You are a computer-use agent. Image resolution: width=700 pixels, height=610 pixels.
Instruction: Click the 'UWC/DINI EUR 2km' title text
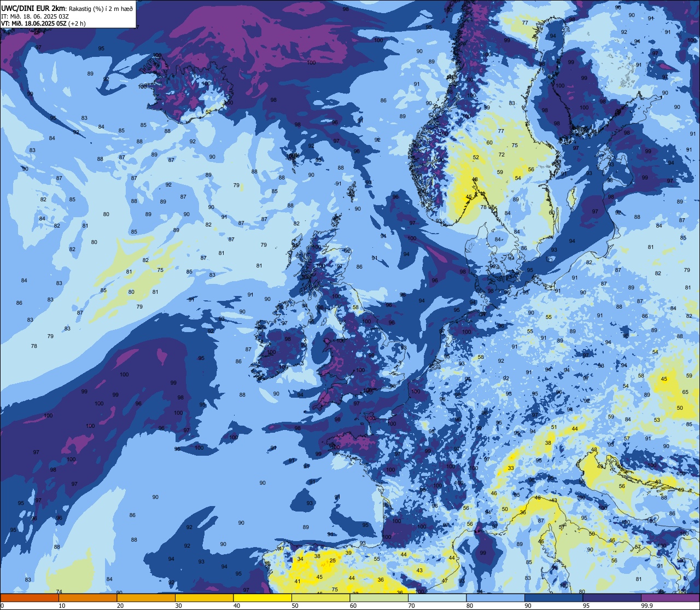(33, 8)
